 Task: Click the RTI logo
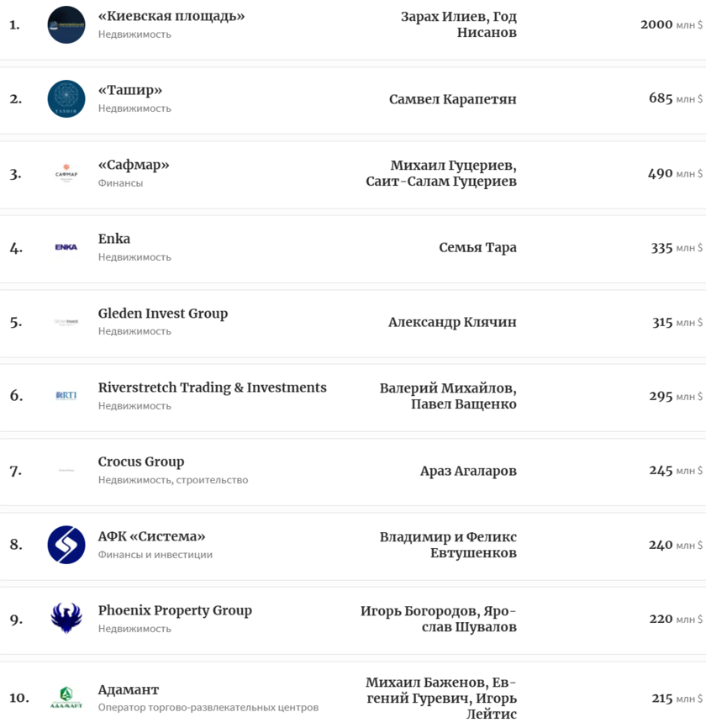[66, 396]
